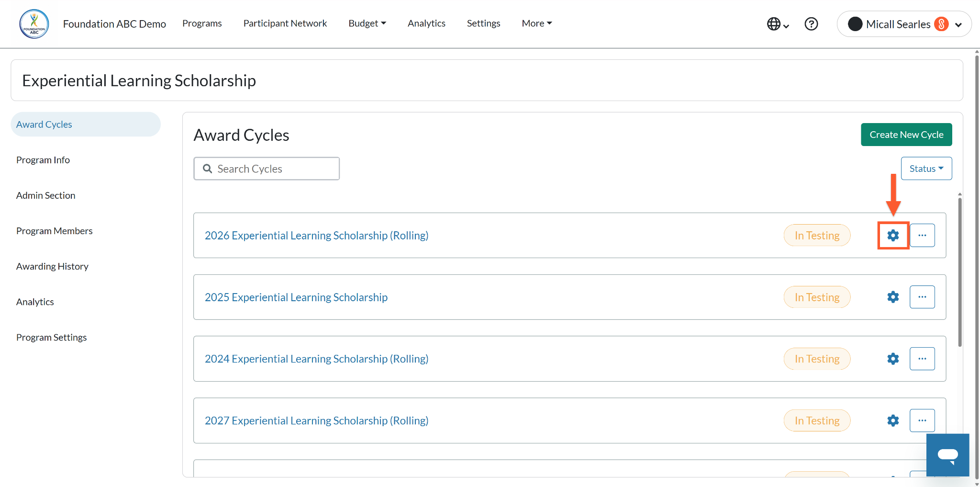
Task: Open 2025 Experiential Learning Scholarship link
Action: [296, 297]
